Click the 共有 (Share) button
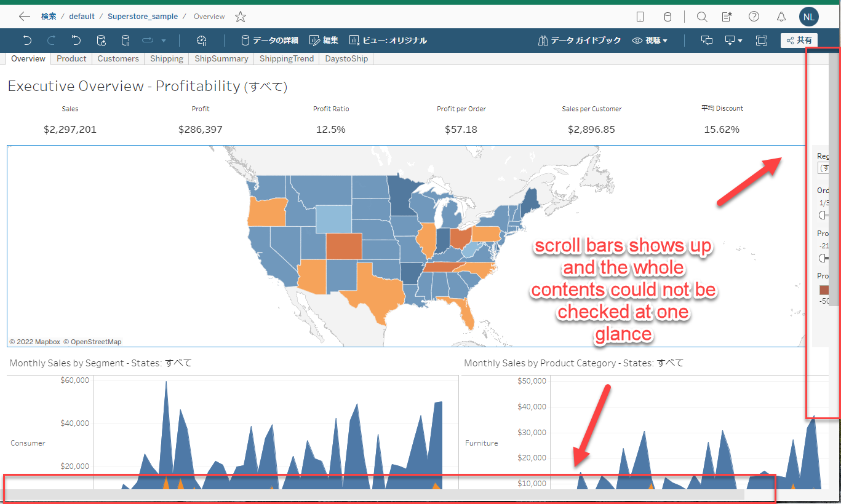841x504 pixels. 799,41
